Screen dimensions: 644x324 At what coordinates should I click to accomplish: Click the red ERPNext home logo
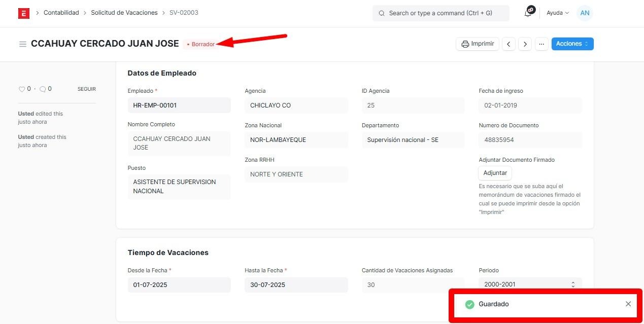(24, 13)
